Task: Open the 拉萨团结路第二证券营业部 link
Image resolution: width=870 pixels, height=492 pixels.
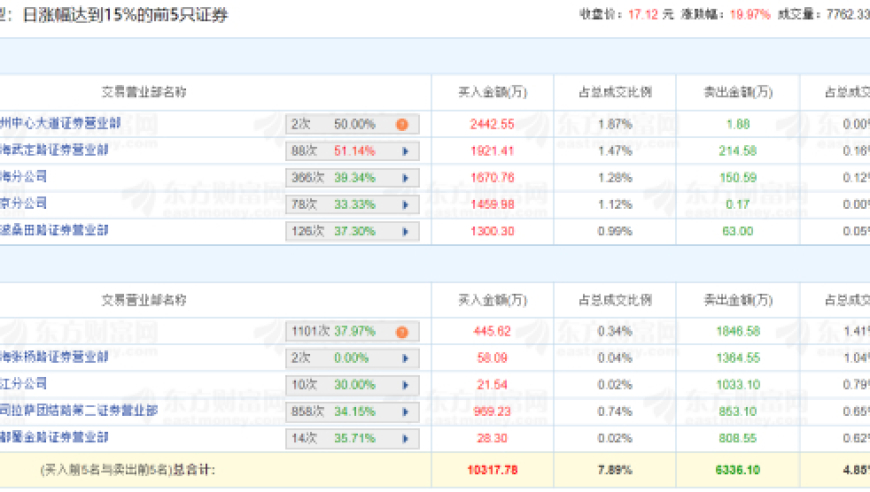Action: [80, 410]
